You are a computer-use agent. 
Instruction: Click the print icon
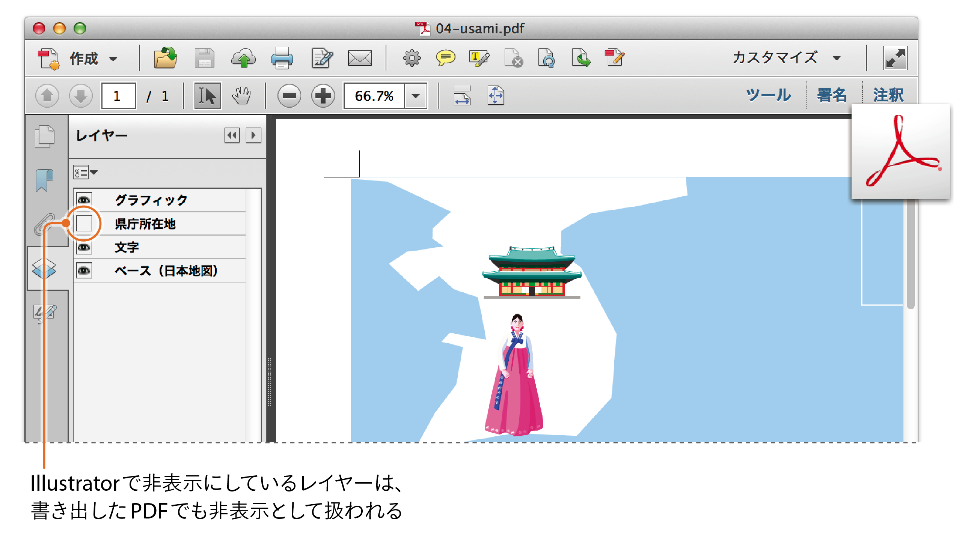pos(282,58)
